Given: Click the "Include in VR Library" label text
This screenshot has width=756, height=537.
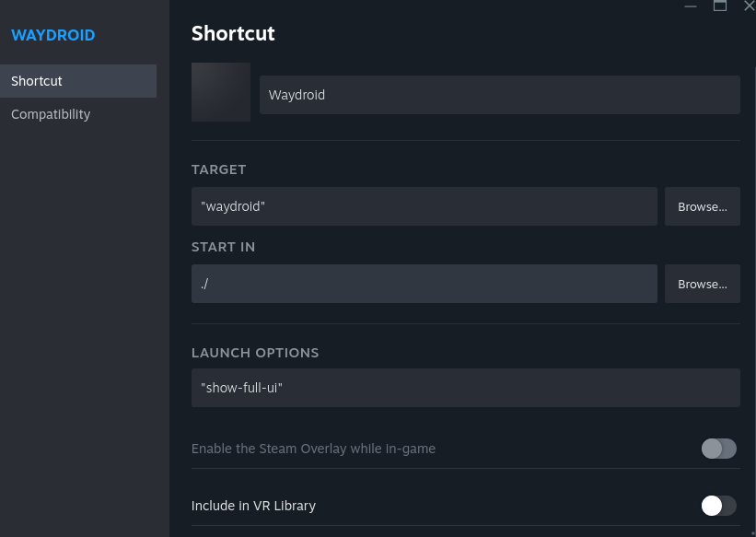Looking at the screenshot, I should coord(253,506).
